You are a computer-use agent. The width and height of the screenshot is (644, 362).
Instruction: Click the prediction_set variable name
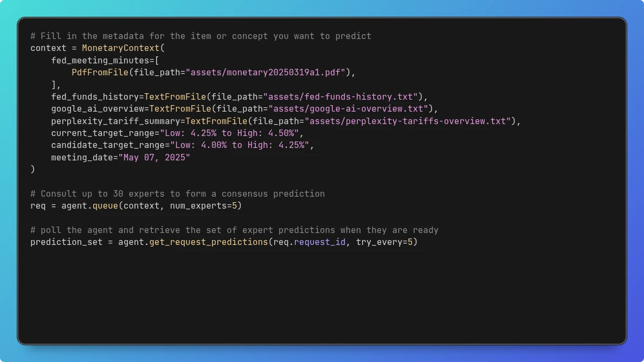pos(67,242)
